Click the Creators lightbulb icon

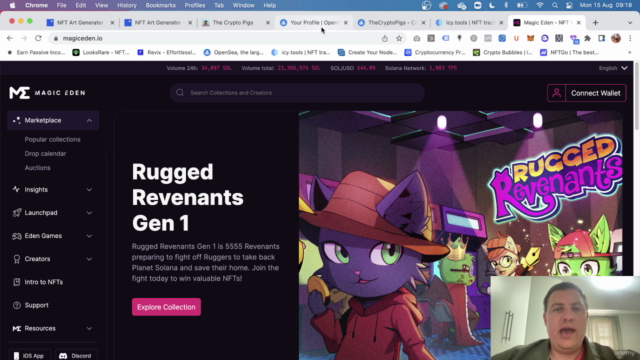(x=17, y=259)
